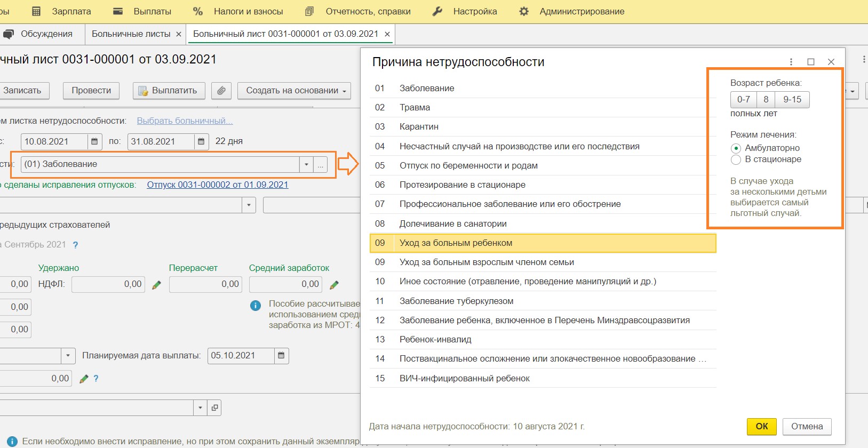Select reason 01 Заболевание

pyautogui.click(x=543, y=89)
